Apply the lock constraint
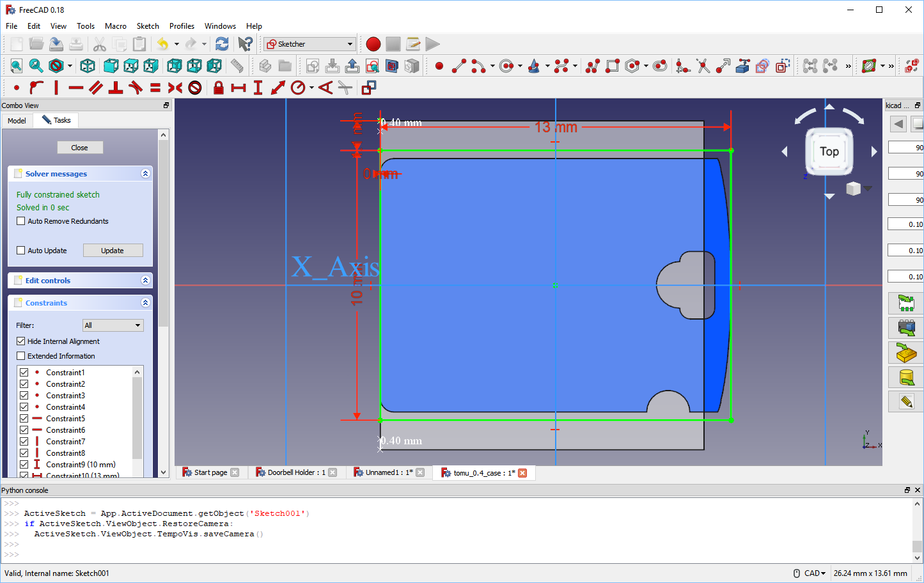 219,88
